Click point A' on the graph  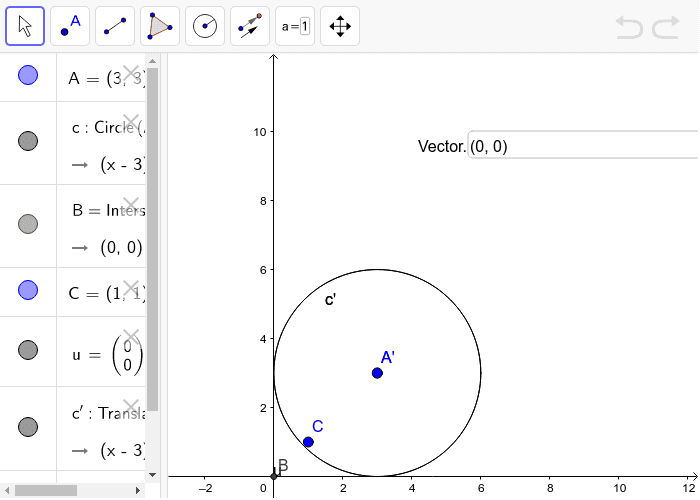click(x=377, y=373)
